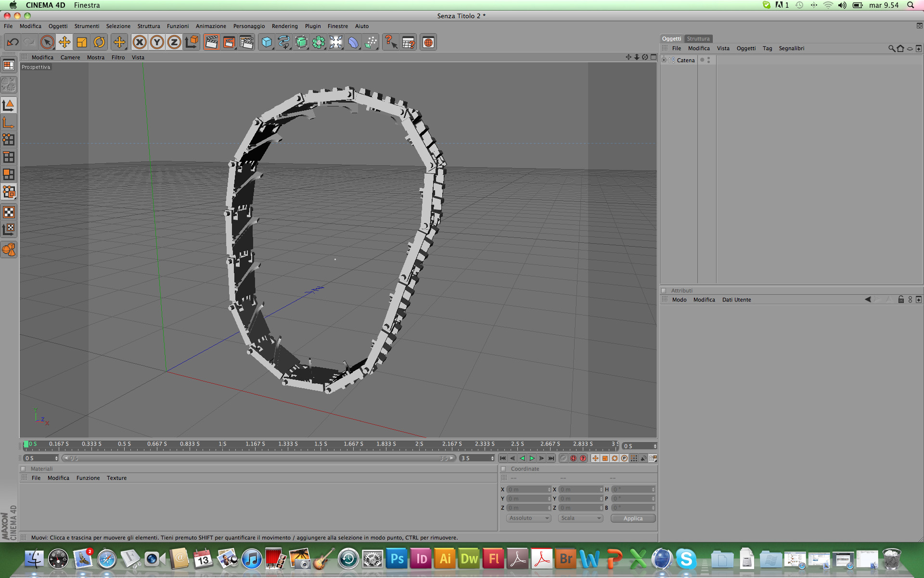Expand the Catena object tree
Screen dimensions: 924x578
tap(664, 60)
